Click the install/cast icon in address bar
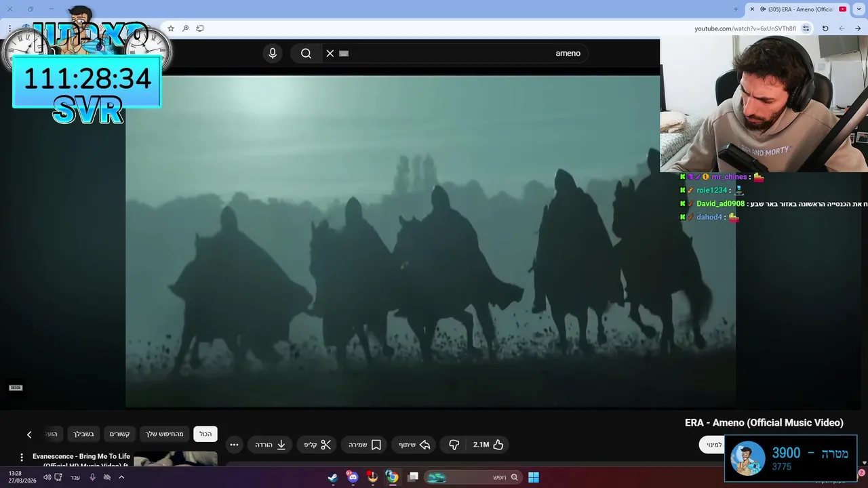868x488 pixels. [x=200, y=28]
